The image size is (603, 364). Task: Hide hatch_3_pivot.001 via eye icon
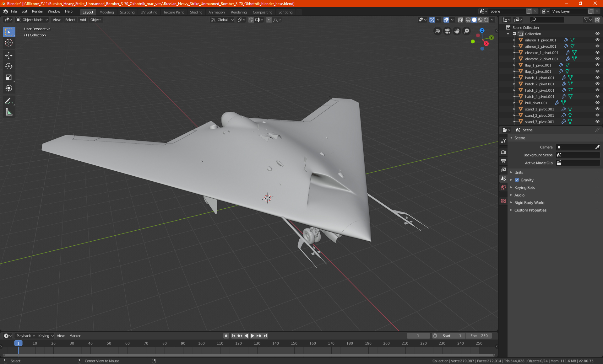point(597,90)
